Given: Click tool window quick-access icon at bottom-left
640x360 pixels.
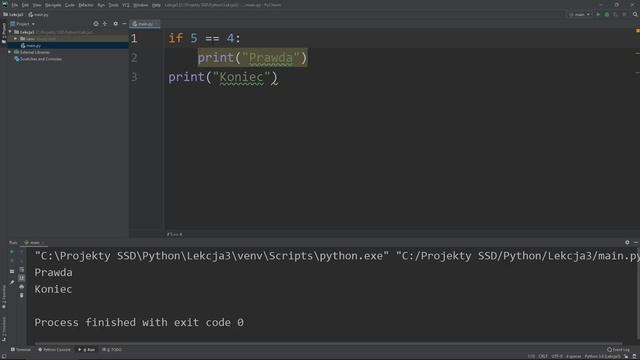Looking at the screenshot, I should 4,356.
